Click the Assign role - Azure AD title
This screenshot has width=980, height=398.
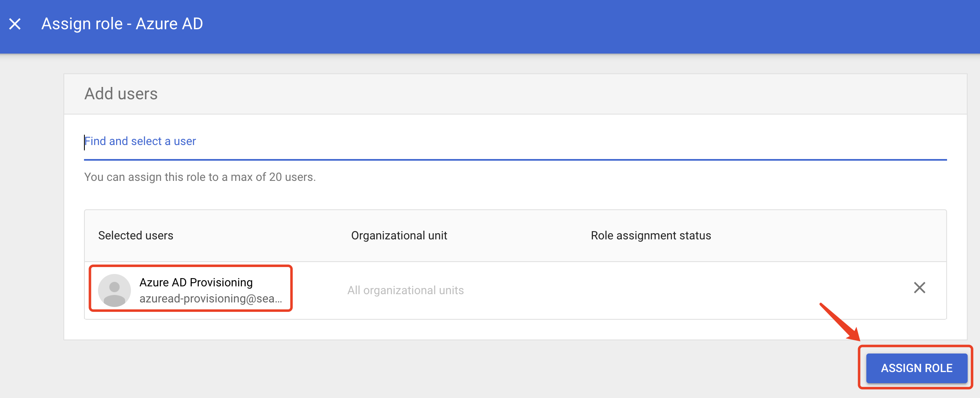coord(122,24)
